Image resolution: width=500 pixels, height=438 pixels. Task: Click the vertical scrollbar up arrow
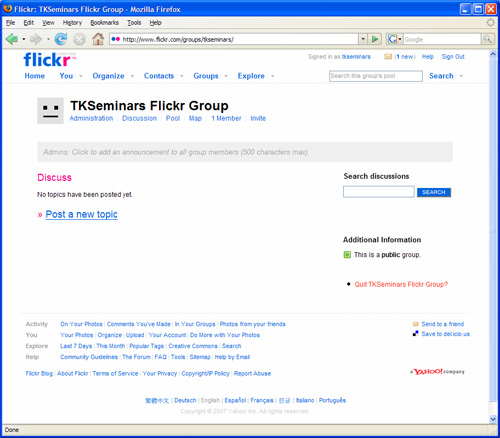[x=493, y=54]
